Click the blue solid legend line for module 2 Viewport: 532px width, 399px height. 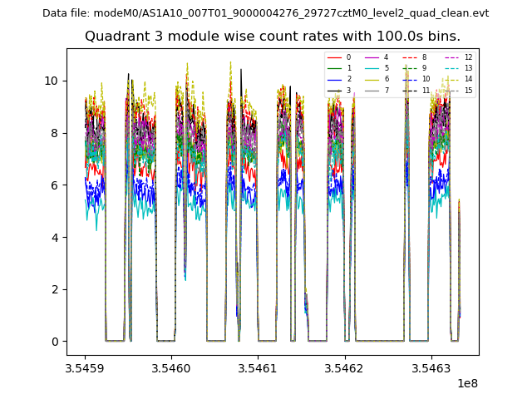(333, 79)
